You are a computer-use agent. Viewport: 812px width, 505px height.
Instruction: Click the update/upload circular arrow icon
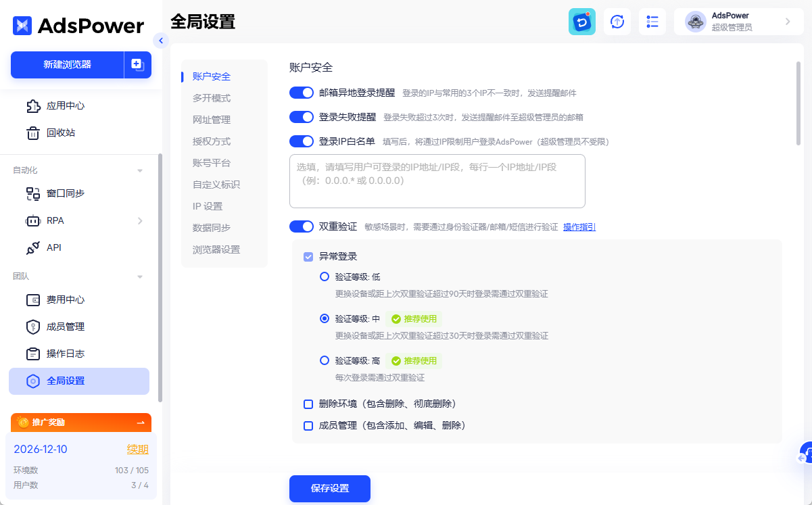(x=617, y=22)
